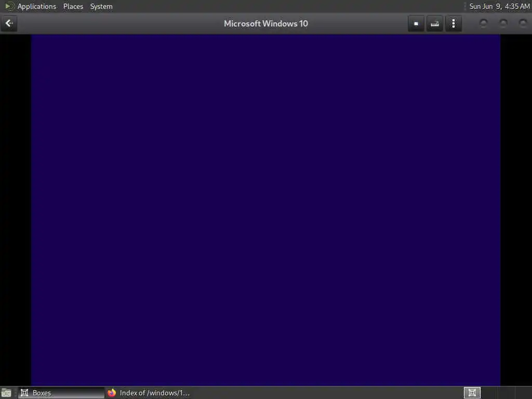Click the Firefox icon in the taskbar
The height and width of the screenshot is (399, 532).
coord(112,393)
